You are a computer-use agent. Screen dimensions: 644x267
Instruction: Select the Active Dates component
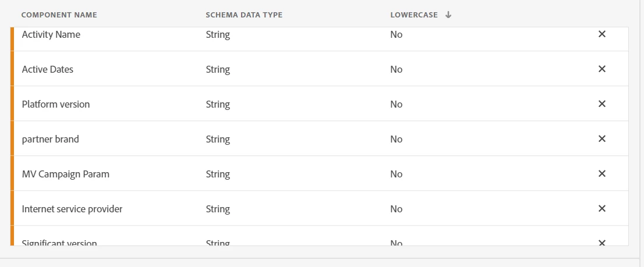tap(48, 69)
